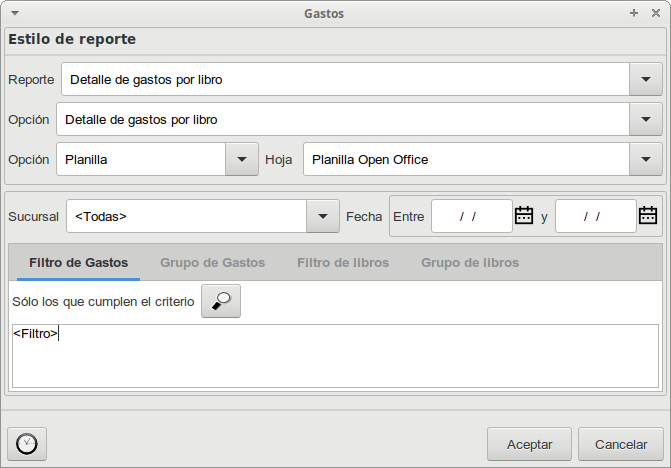Click the Cancelar button
This screenshot has width=671, height=468.
coord(621,444)
